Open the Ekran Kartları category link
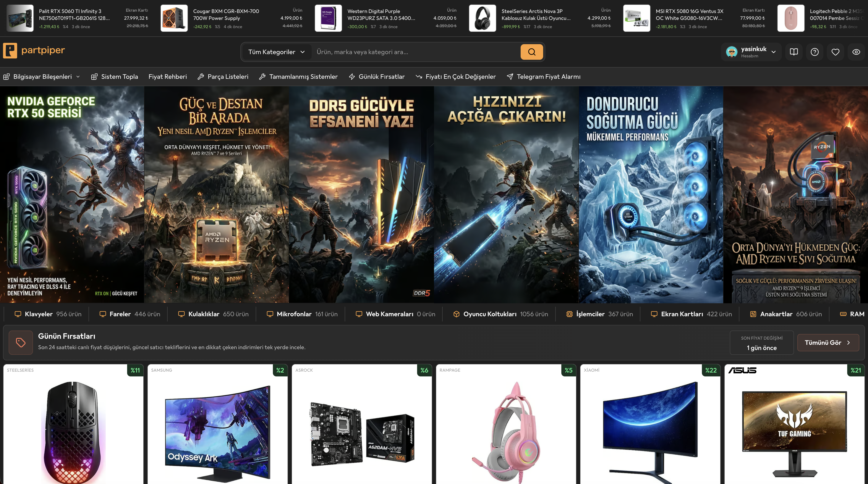 click(x=691, y=314)
